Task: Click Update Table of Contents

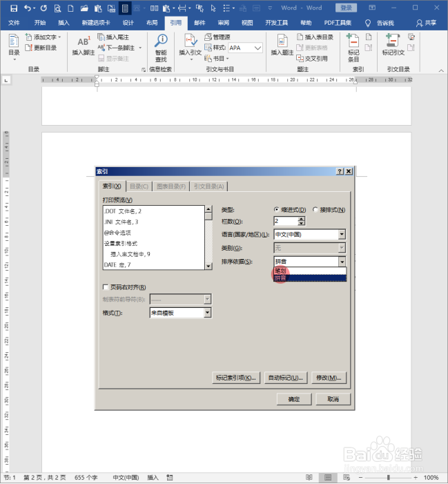Action: [41, 48]
